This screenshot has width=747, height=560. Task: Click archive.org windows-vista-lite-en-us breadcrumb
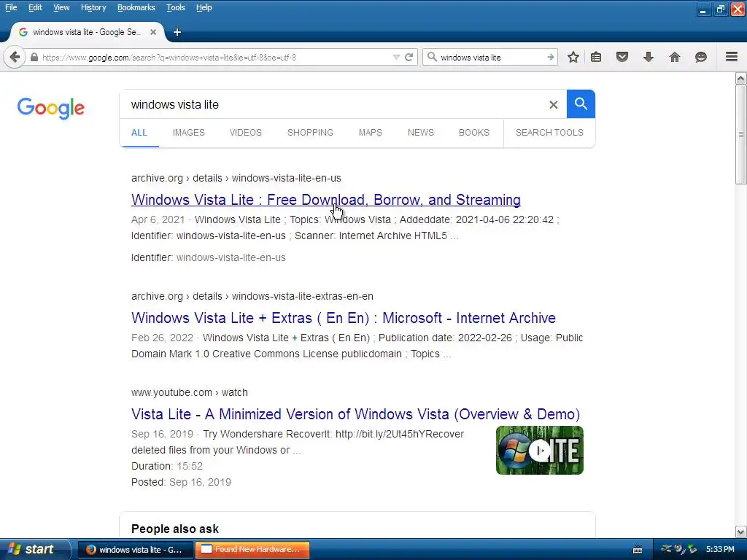point(236,178)
